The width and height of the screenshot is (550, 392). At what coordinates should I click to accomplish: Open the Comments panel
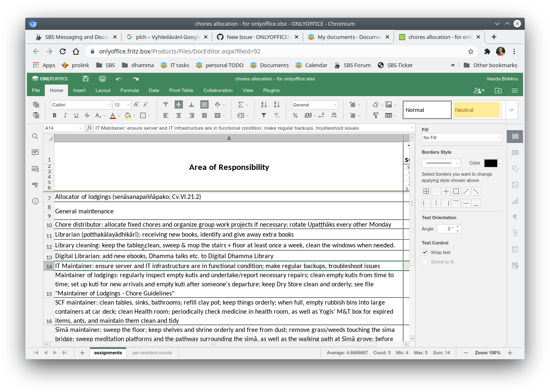click(36, 152)
